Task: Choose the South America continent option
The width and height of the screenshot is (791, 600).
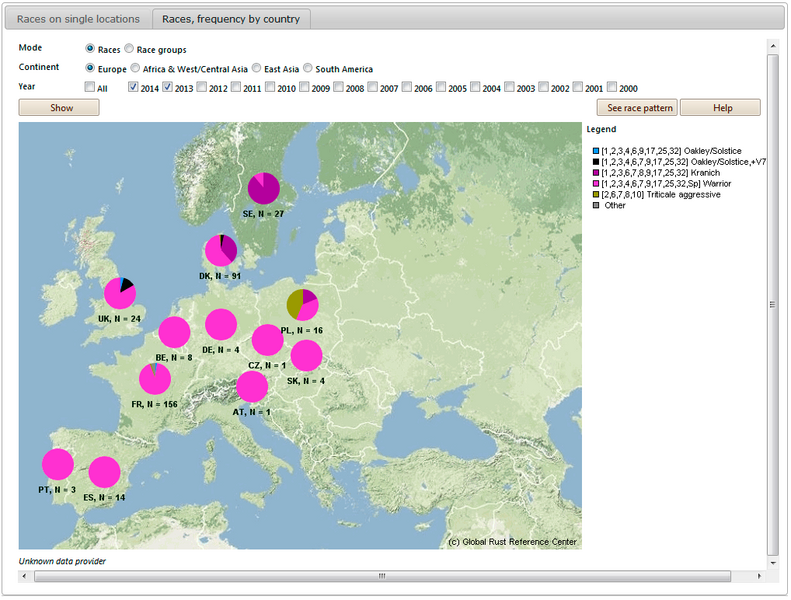Action: 308,68
